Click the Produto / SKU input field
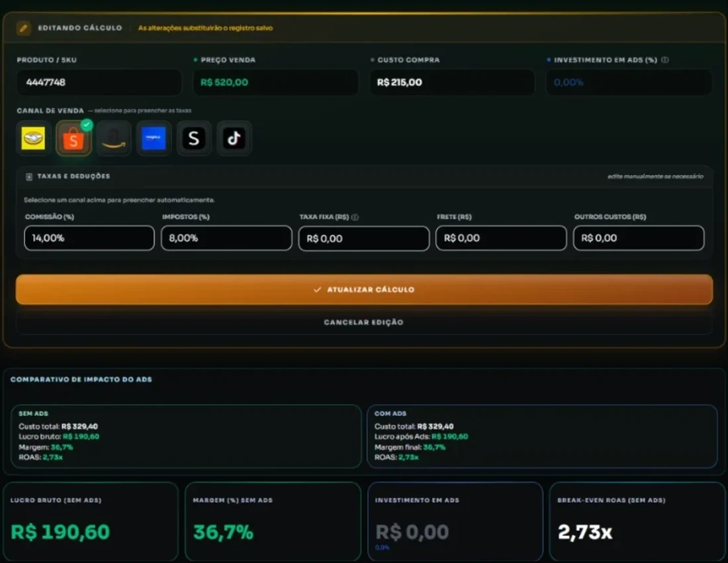Image resolution: width=728 pixels, height=563 pixels. pos(99,83)
